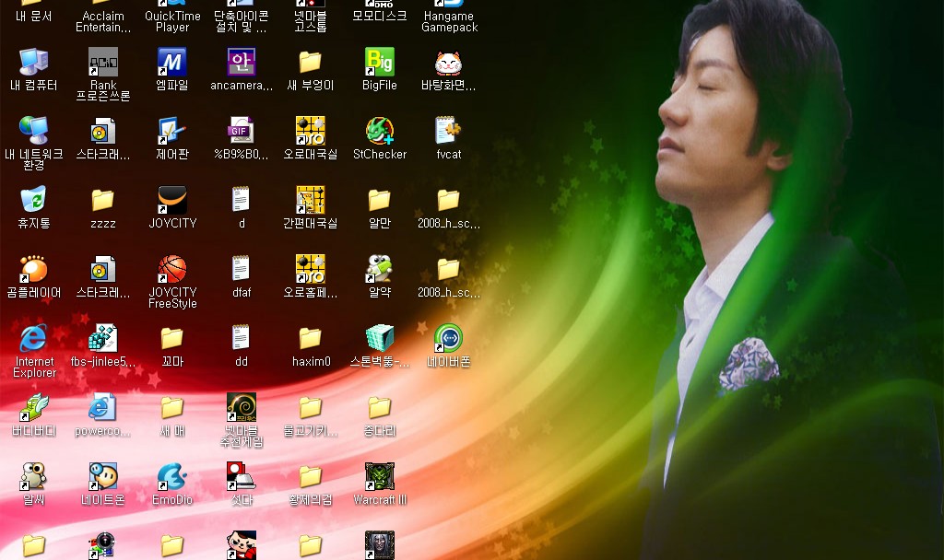
Task: Open the 제어판 control panel shortcut
Action: click(x=172, y=131)
